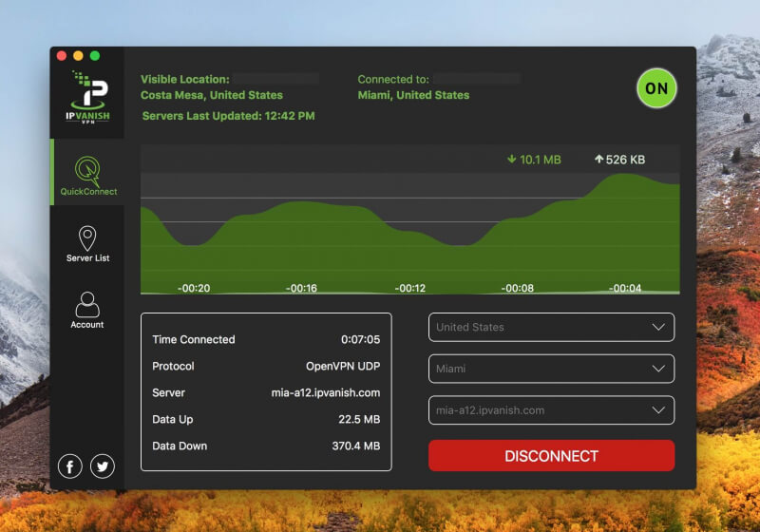Screen dimensions: 760x532
Task: Open the Account tab
Action: pyautogui.click(x=87, y=310)
